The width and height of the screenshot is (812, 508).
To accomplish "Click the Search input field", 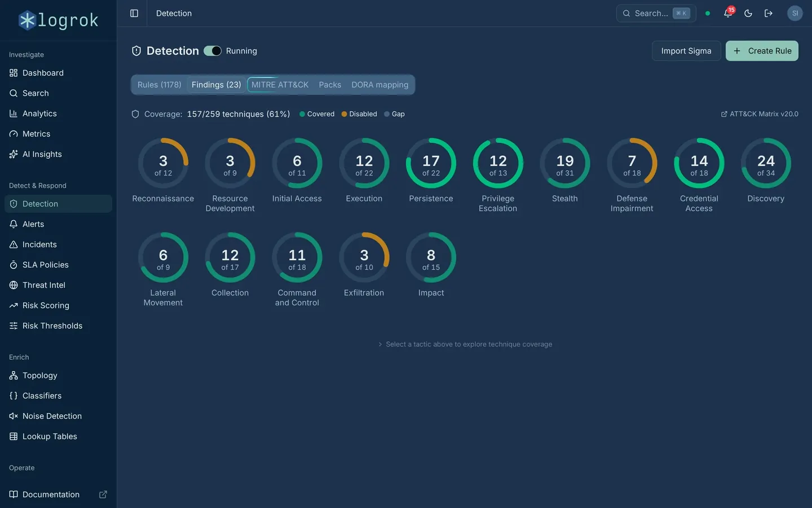I will (x=656, y=13).
